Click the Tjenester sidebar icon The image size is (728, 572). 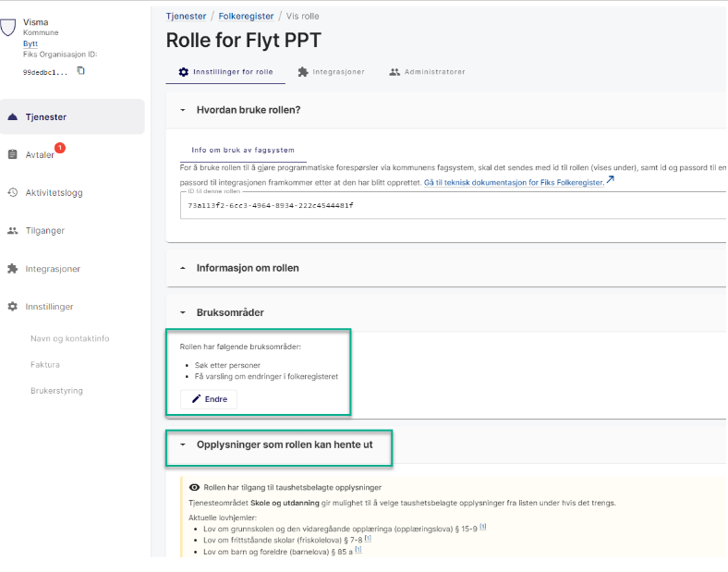(12, 117)
